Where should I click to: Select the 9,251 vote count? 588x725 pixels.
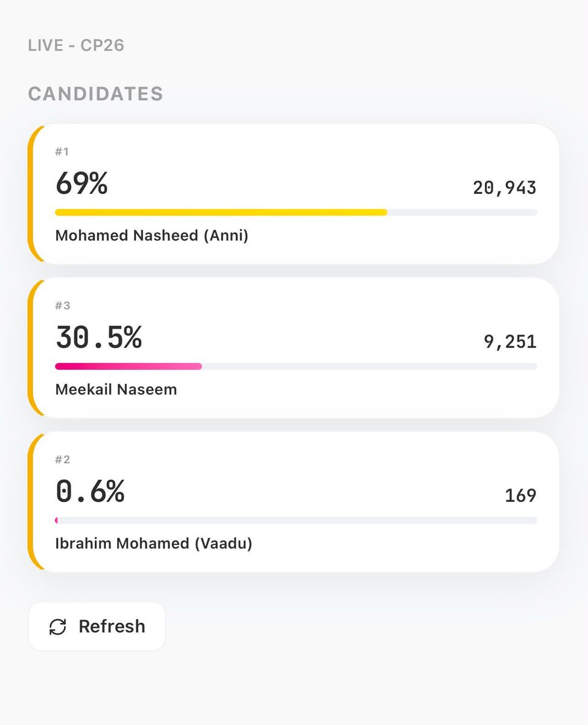point(510,342)
